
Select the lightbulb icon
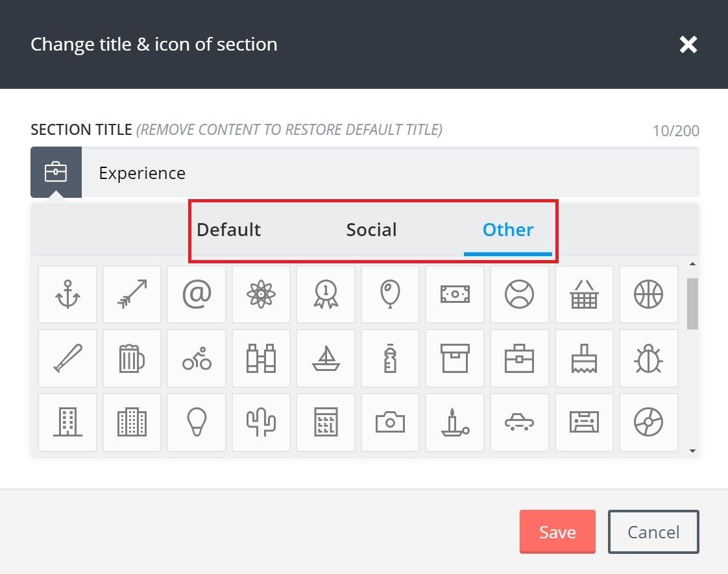(x=196, y=422)
